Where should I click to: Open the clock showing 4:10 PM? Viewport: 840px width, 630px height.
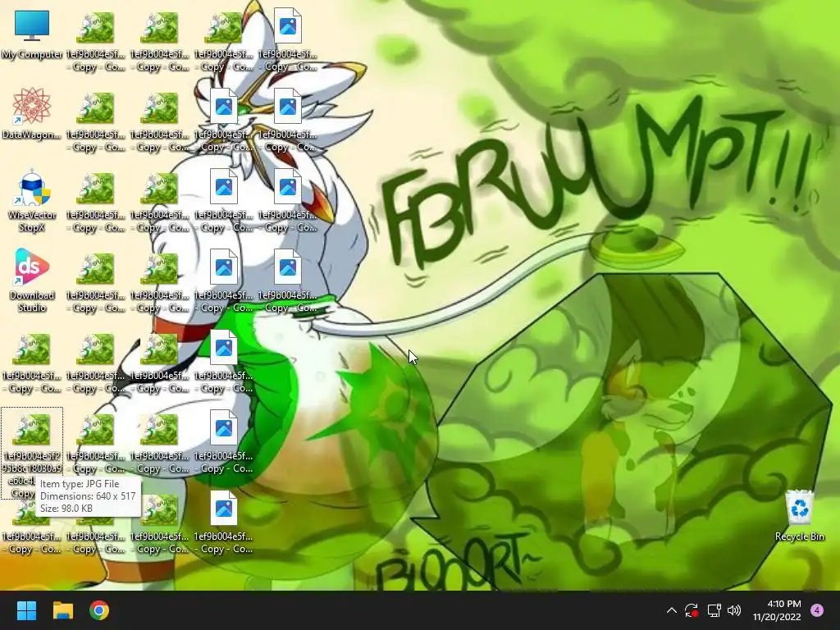(777, 610)
